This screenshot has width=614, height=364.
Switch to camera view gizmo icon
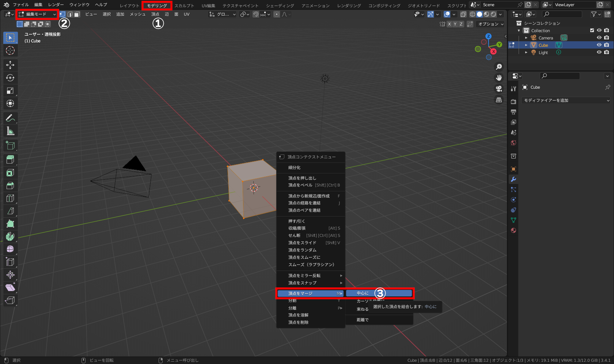tap(499, 89)
